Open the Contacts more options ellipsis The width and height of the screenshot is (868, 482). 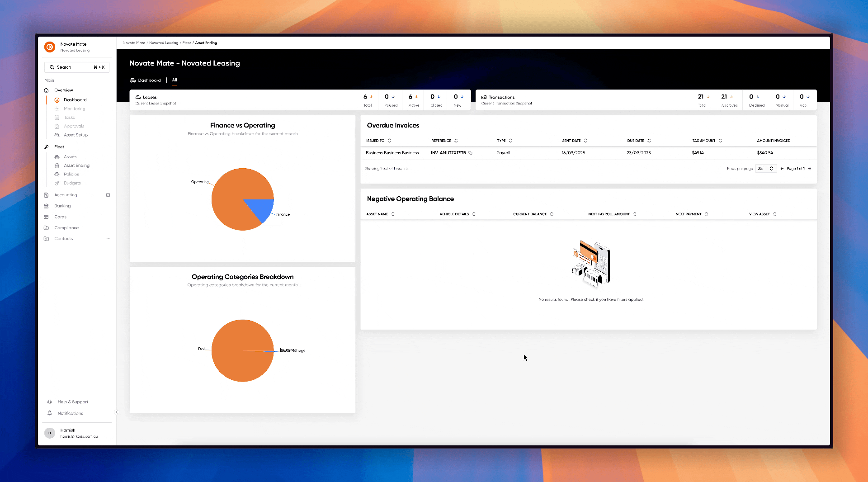click(108, 239)
